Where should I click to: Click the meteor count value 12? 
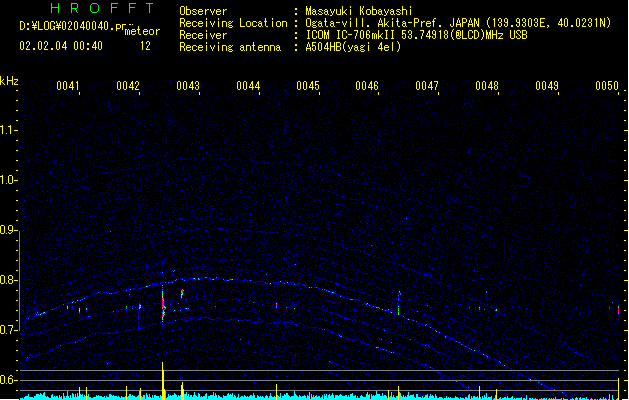[145, 46]
